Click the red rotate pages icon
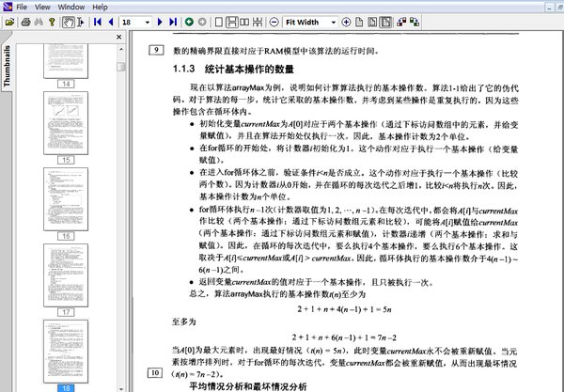This screenshot has height=392, width=564. coord(401,23)
